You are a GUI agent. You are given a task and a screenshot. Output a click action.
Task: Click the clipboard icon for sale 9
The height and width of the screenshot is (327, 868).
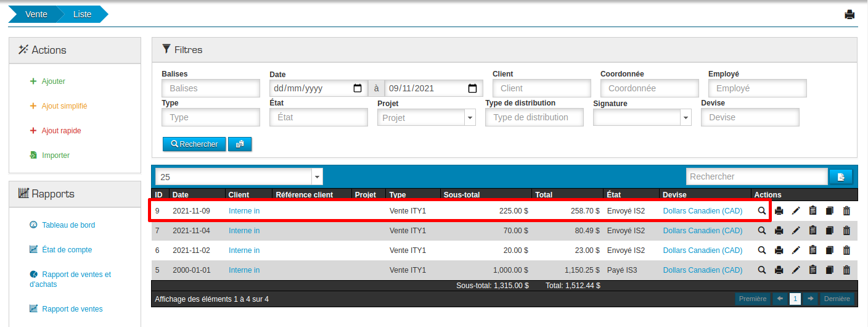(x=813, y=211)
